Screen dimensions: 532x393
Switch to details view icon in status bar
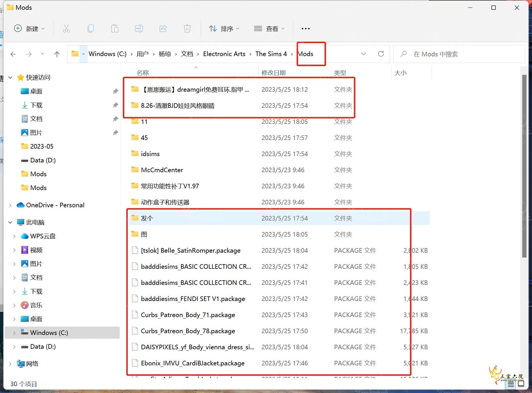[511, 384]
